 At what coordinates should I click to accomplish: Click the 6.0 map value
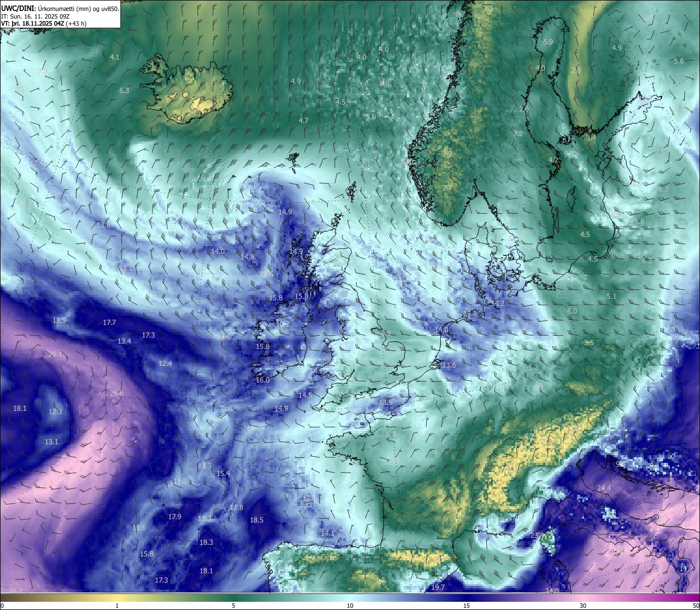point(572,311)
